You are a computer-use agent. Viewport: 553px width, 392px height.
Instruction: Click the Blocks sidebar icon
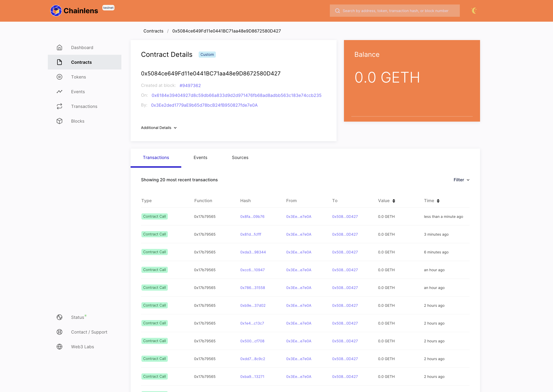[59, 121]
